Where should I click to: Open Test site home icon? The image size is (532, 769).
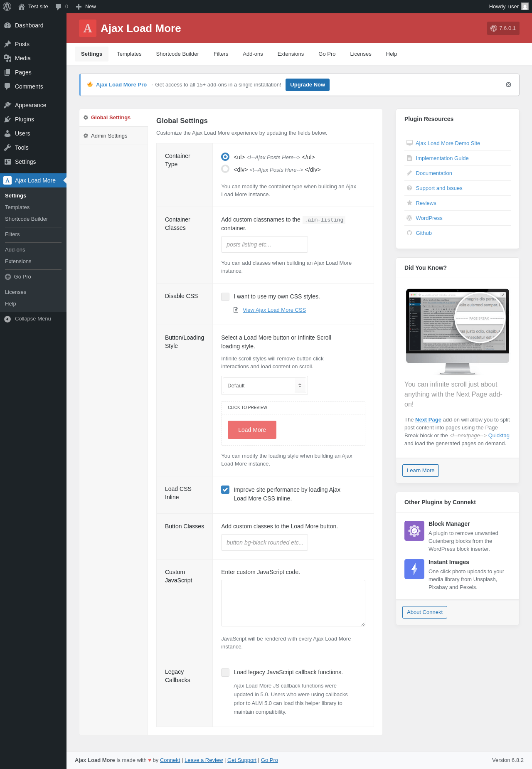pyautogui.click(x=22, y=7)
